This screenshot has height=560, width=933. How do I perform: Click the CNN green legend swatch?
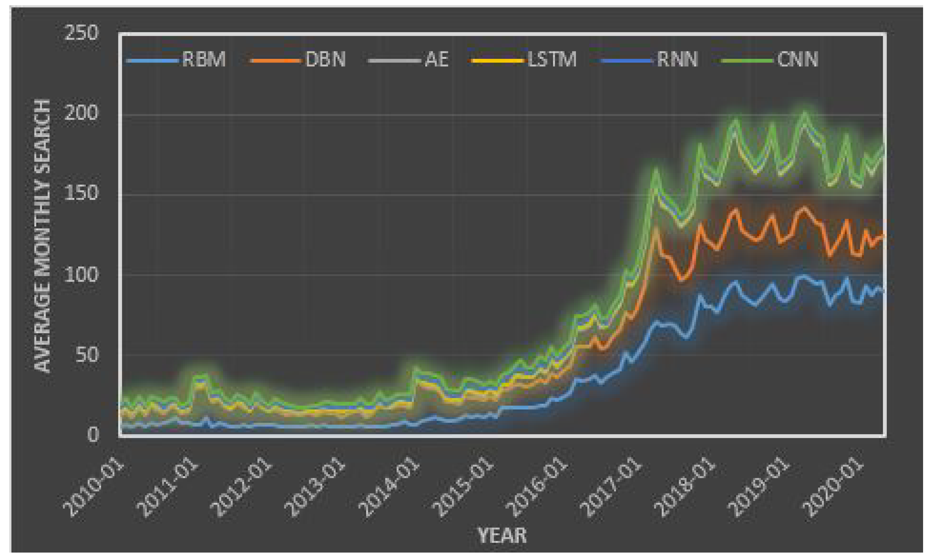point(747,60)
